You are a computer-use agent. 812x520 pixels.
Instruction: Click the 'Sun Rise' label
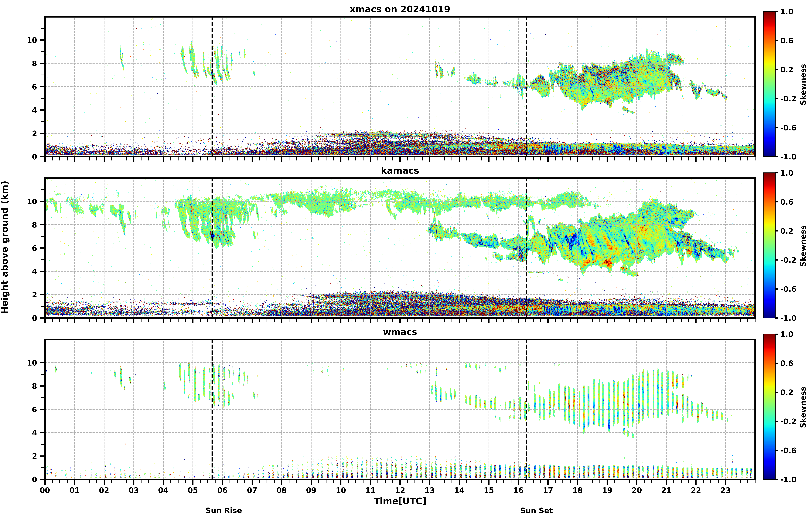[x=224, y=511]
